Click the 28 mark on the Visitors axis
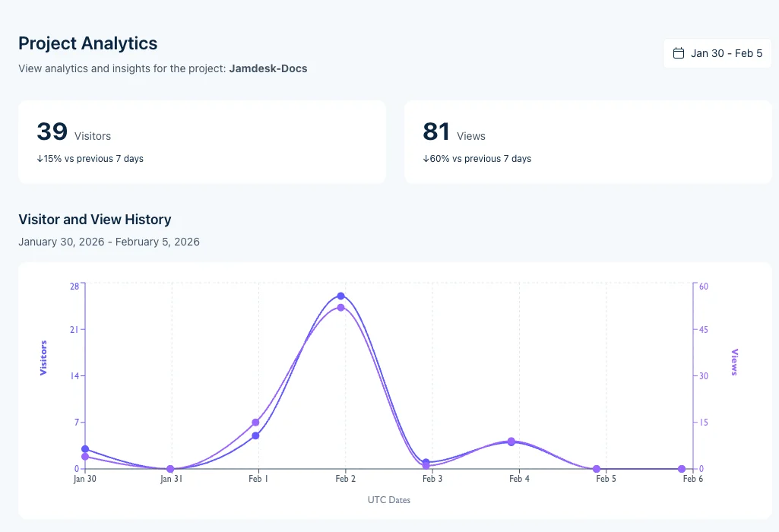Image resolution: width=779 pixels, height=532 pixels. point(74,287)
